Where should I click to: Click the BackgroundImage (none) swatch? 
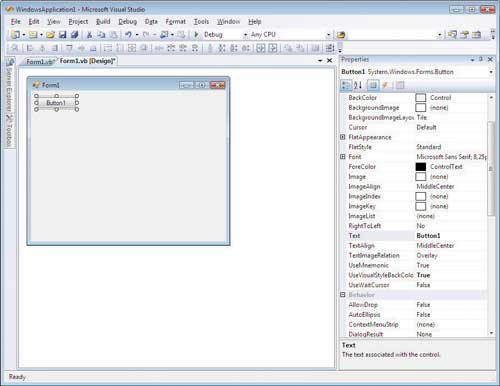421,108
